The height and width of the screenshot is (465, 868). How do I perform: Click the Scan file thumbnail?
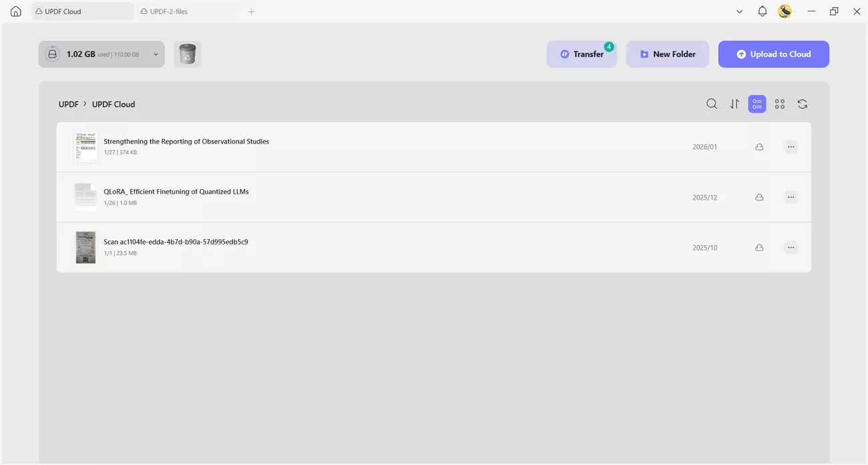85,247
